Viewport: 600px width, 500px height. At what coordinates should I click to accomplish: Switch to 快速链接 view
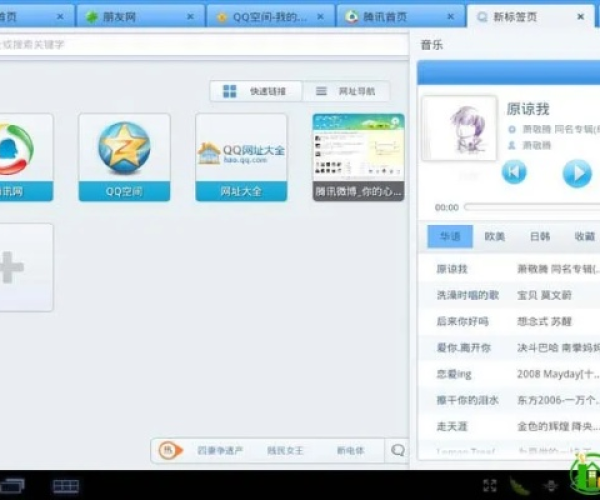256,91
